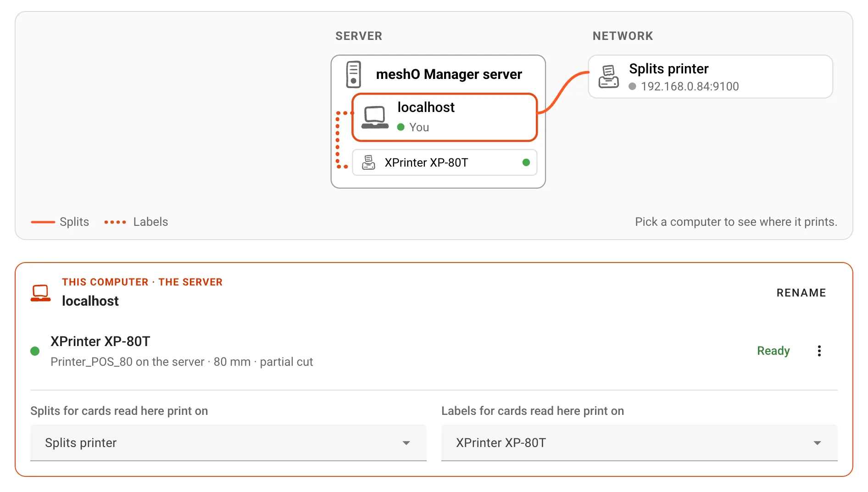The height and width of the screenshot is (492, 868).
Task: Click the meshO Manager server title
Action: 449,74
